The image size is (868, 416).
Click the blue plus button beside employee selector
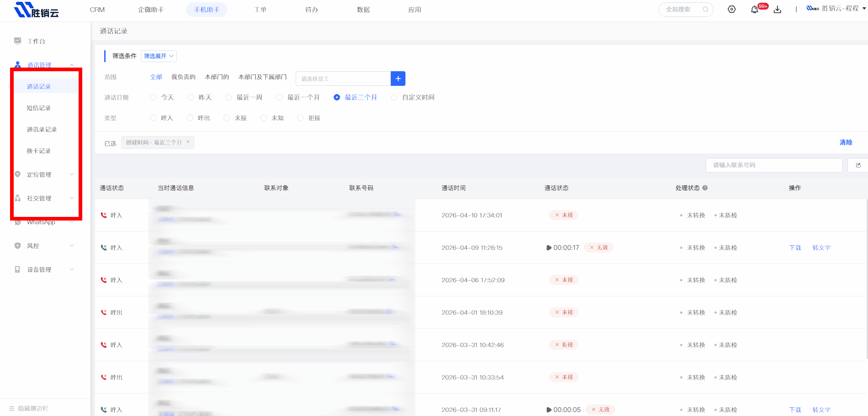click(398, 79)
